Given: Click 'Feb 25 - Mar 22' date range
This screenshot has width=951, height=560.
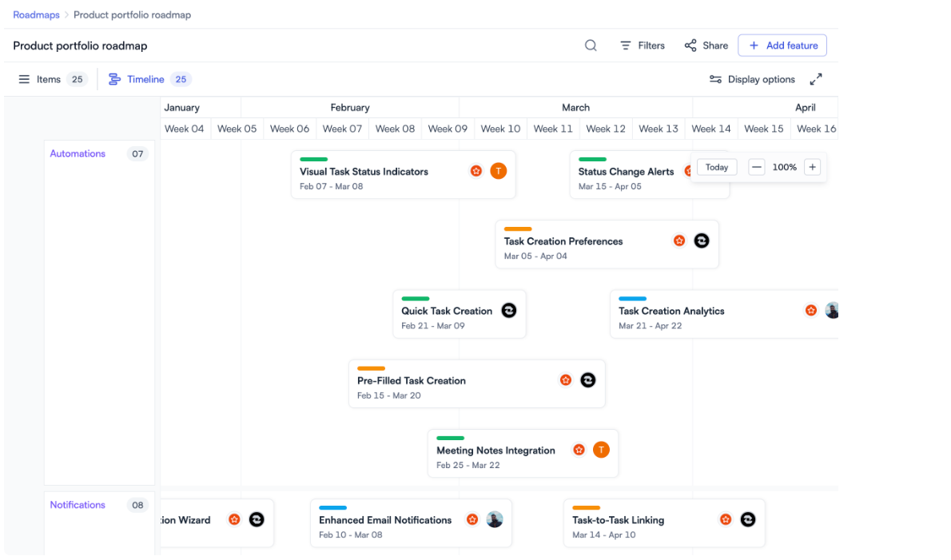Looking at the screenshot, I should coord(468,466).
